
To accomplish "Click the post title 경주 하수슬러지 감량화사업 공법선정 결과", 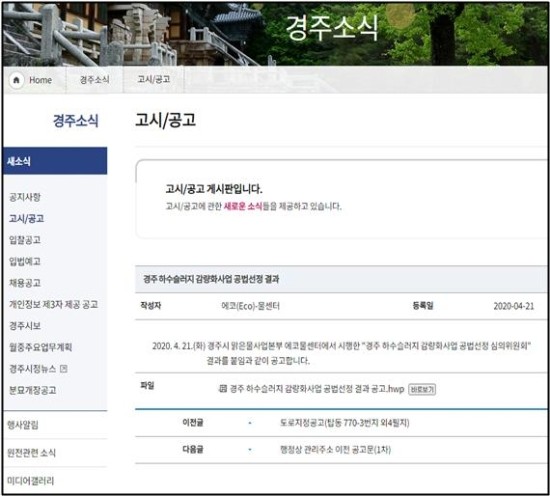I will coord(211,279).
